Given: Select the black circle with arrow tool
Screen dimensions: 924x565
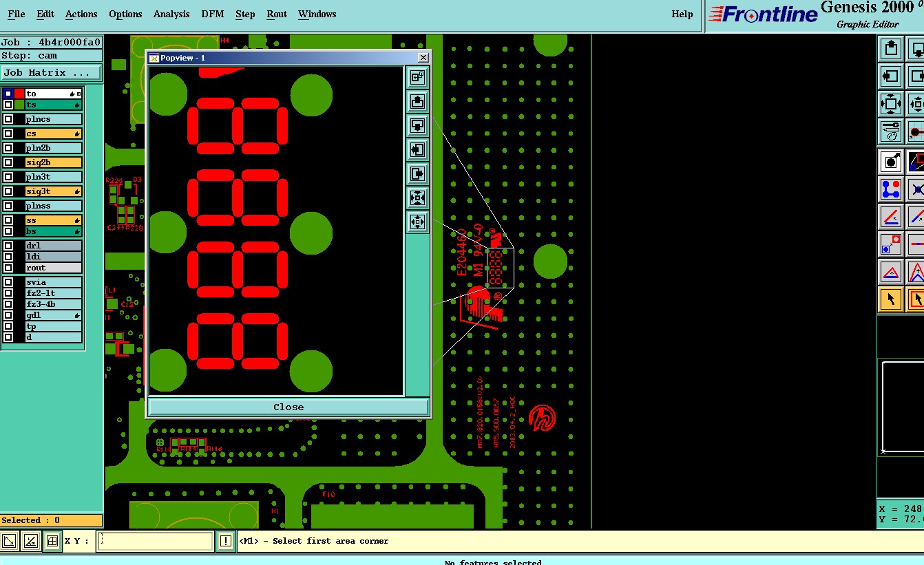Looking at the screenshot, I should coord(891,162).
